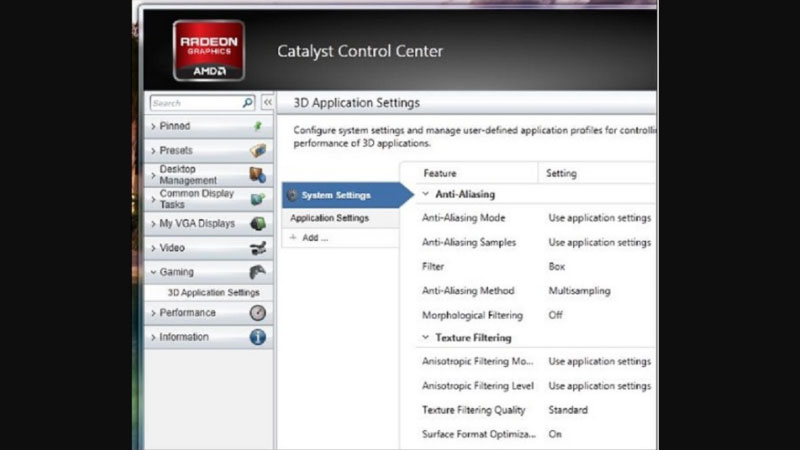
Task: Click the Information blue icon
Action: point(257,337)
